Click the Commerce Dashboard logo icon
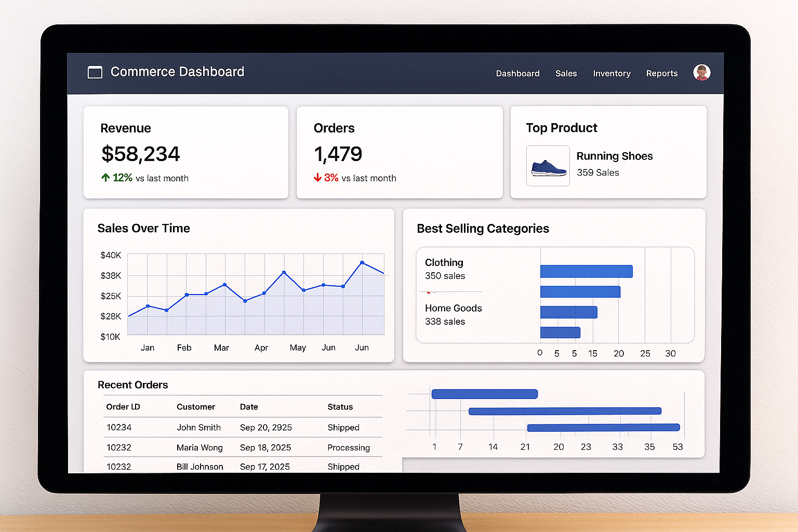 click(95, 72)
